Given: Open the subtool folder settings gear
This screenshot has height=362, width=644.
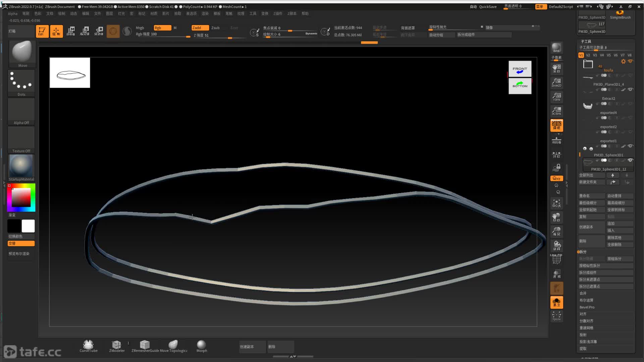Looking at the screenshot, I should pos(623,61).
